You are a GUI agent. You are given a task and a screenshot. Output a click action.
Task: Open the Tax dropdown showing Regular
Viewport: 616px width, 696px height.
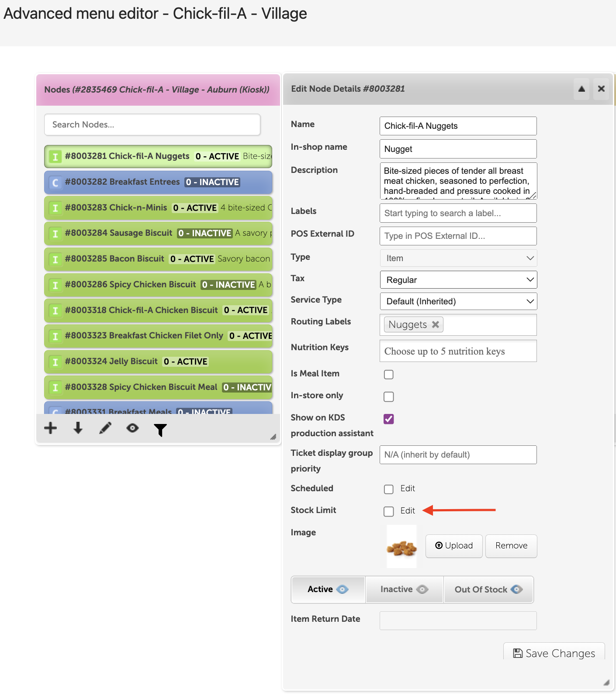(x=458, y=280)
